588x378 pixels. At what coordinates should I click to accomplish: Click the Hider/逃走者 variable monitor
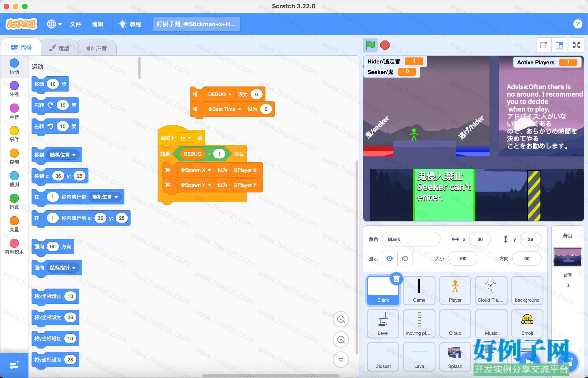pos(395,61)
